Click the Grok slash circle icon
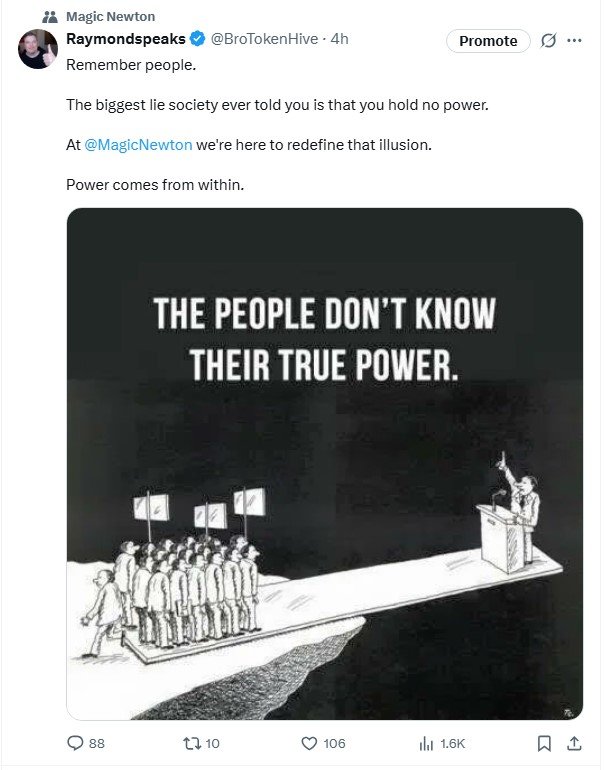 (x=548, y=41)
